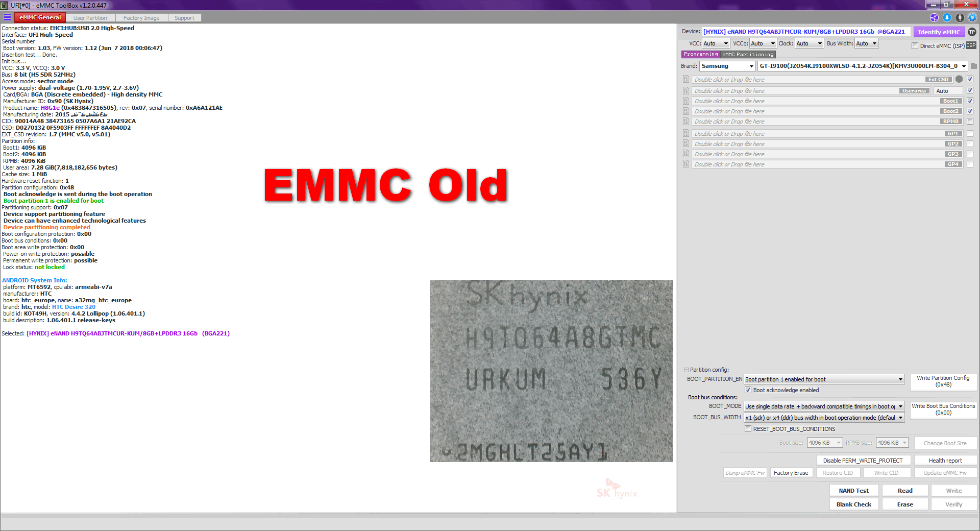This screenshot has height=531, width=980.
Task: Click the Factory Erase button
Action: coord(791,473)
